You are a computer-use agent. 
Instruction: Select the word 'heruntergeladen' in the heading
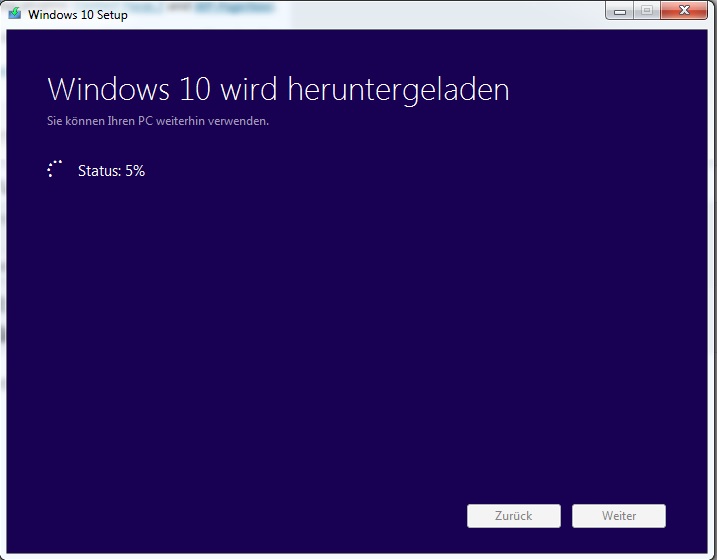click(x=398, y=90)
